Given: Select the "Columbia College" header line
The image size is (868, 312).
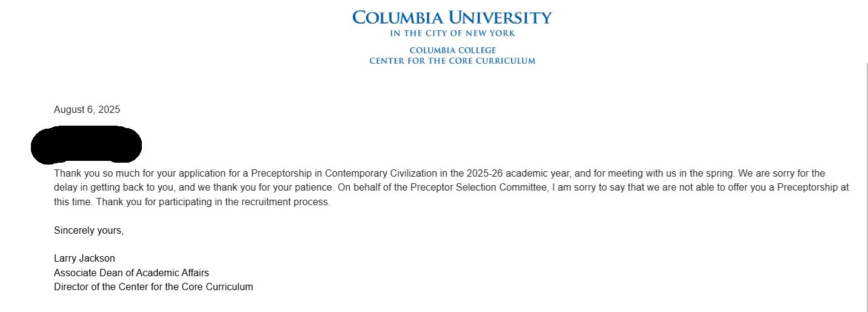Looking at the screenshot, I should coord(452,50).
